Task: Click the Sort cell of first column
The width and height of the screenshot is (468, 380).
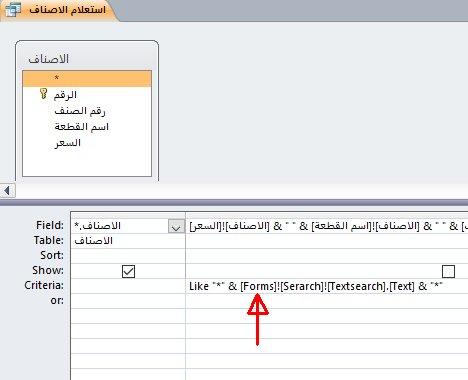Action: click(x=128, y=256)
